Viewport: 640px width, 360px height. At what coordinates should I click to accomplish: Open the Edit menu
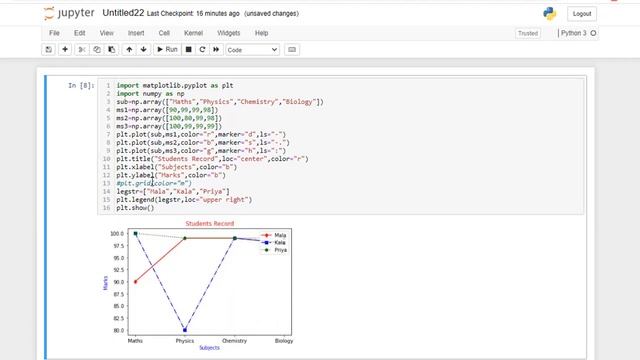pyautogui.click(x=80, y=33)
